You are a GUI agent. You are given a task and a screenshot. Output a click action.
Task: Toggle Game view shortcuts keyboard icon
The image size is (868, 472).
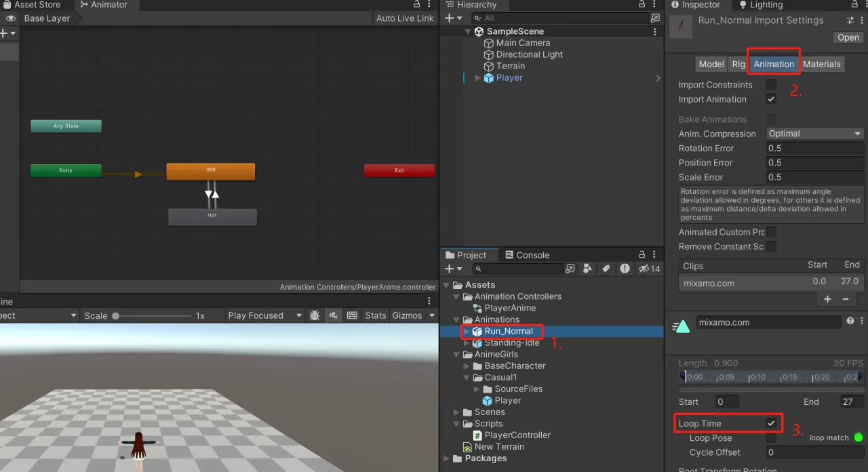352,315
